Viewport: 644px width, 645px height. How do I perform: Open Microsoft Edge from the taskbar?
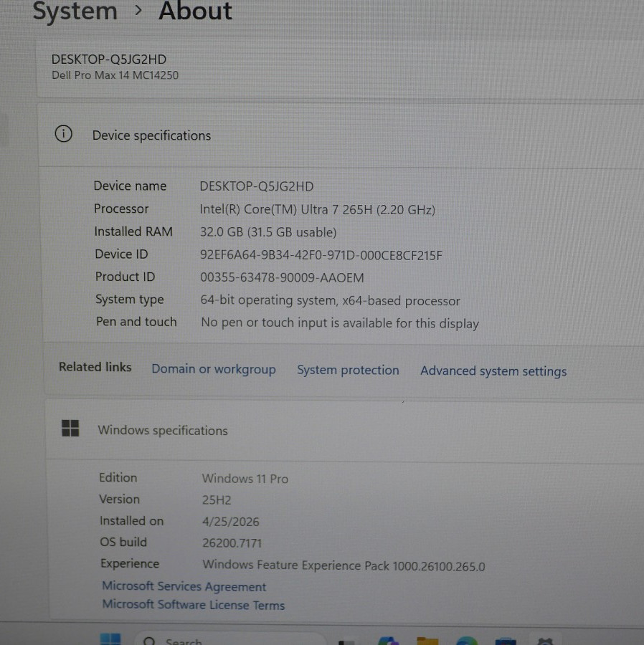click(466, 641)
